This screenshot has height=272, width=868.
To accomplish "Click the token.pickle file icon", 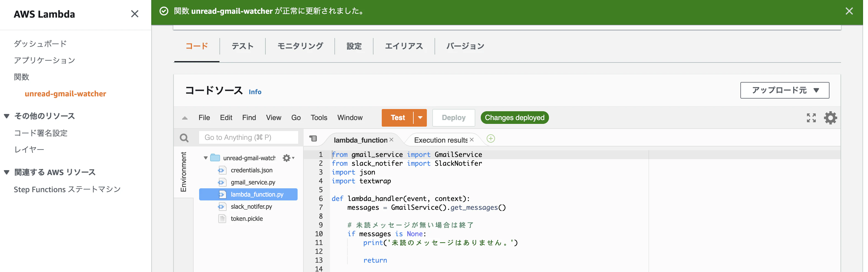I will pyautogui.click(x=222, y=219).
